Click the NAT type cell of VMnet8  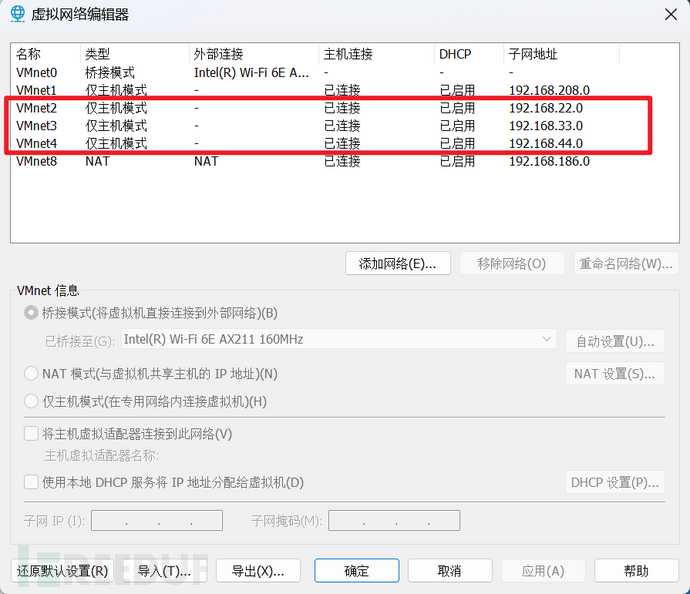click(97, 161)
